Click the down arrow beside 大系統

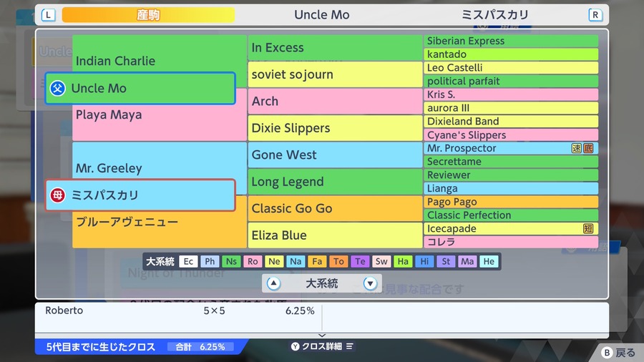tap(370, 283)
